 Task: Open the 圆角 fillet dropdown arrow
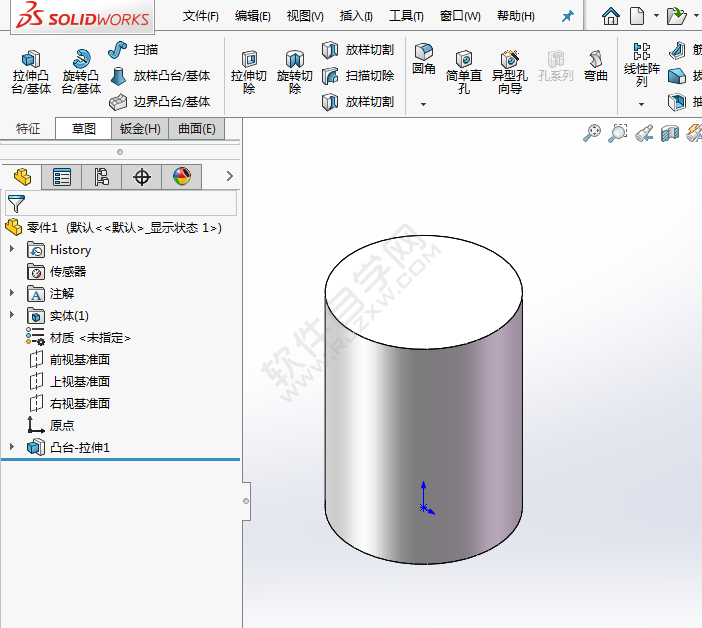424,104
